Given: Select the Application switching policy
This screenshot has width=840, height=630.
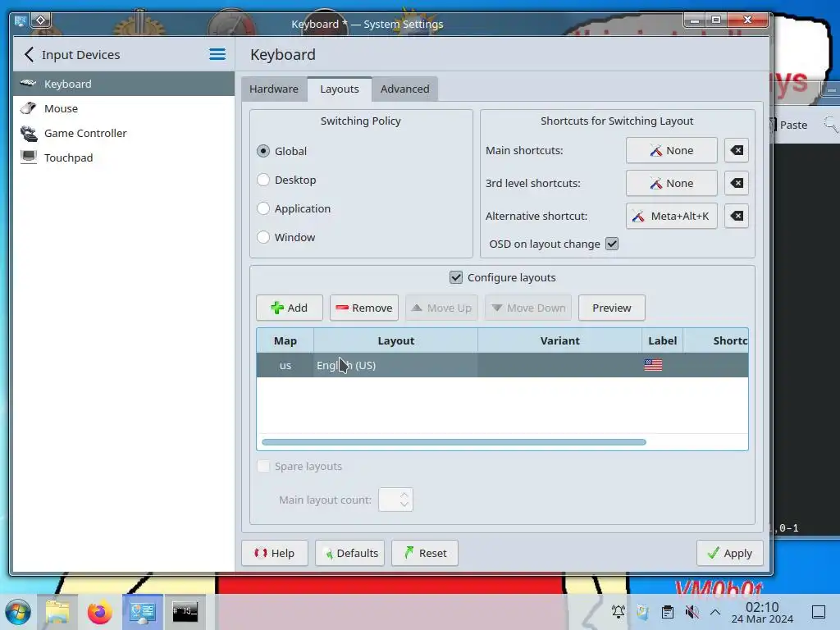Looking at the screenshot, I should (294, 208).
